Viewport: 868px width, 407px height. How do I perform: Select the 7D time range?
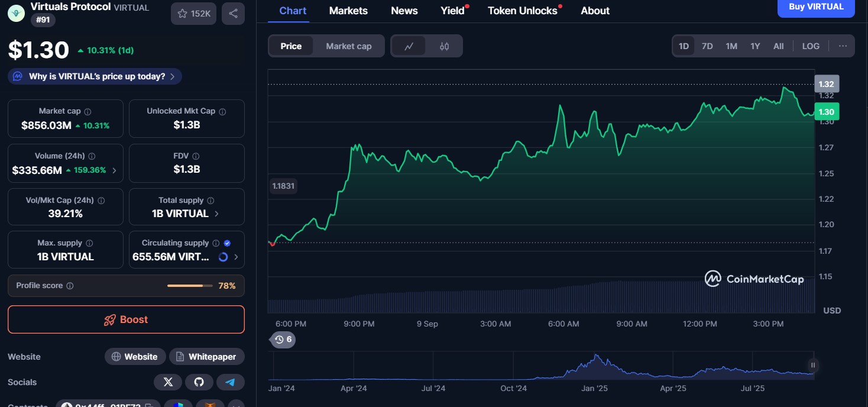pyautogui.click(x=707, y=46)
